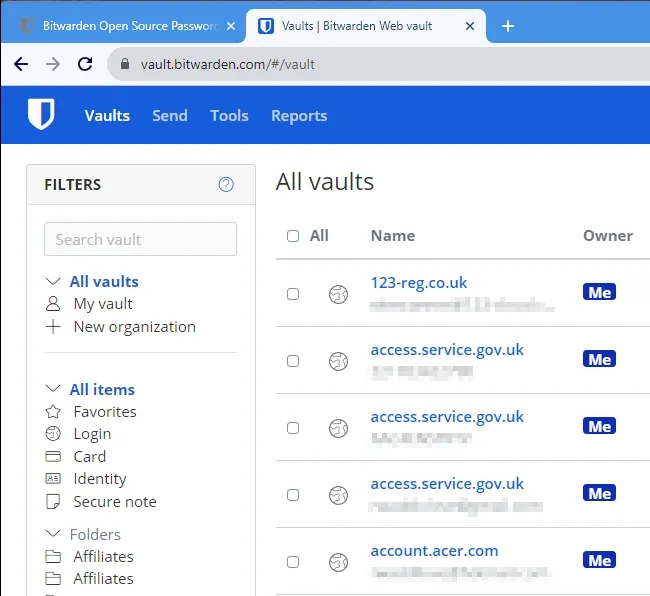Image resolution: width=650 pixels, height=596 pixels.
Task: Filter by Login type
Action: (x=92, y=434)
